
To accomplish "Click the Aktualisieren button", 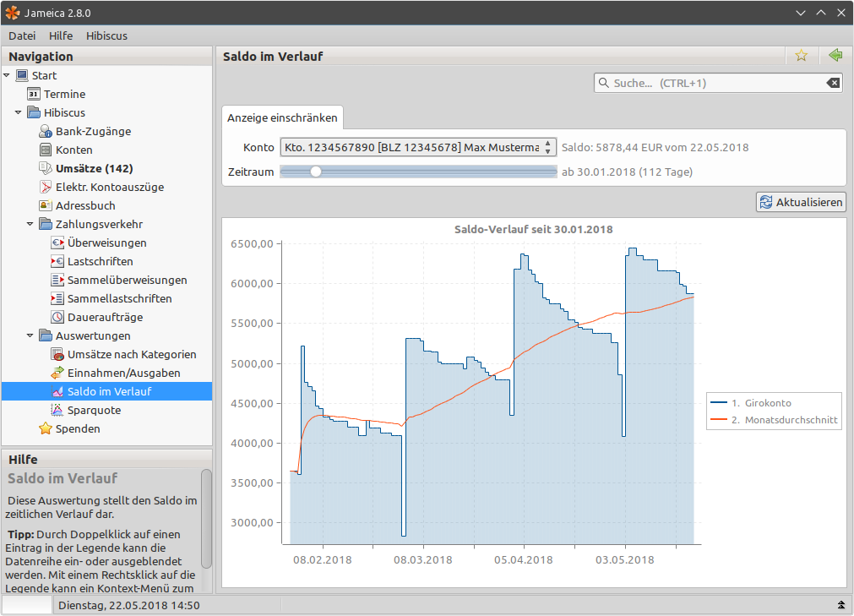I will pos(801,202).
